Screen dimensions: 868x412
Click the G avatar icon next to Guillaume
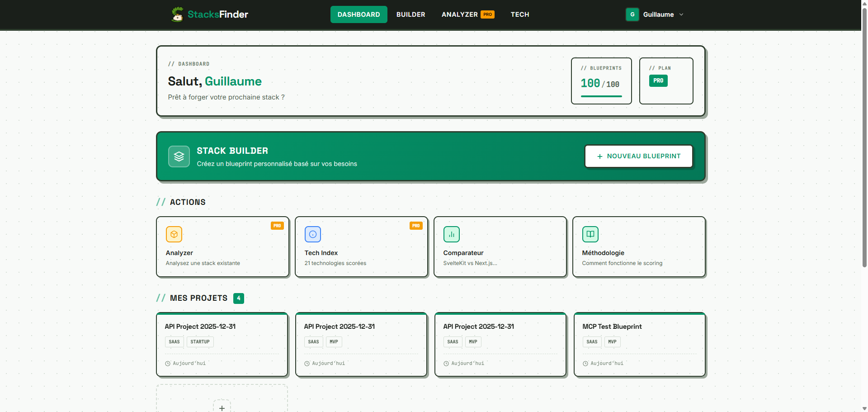(x=632, y=14)
